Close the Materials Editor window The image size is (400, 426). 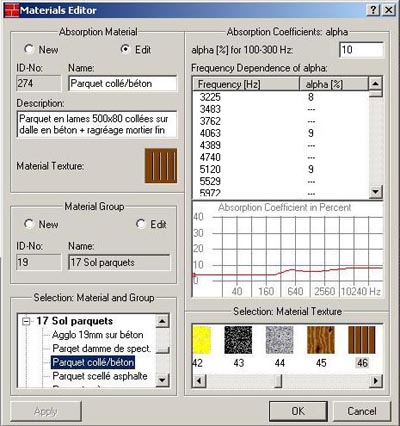point(388,10)
